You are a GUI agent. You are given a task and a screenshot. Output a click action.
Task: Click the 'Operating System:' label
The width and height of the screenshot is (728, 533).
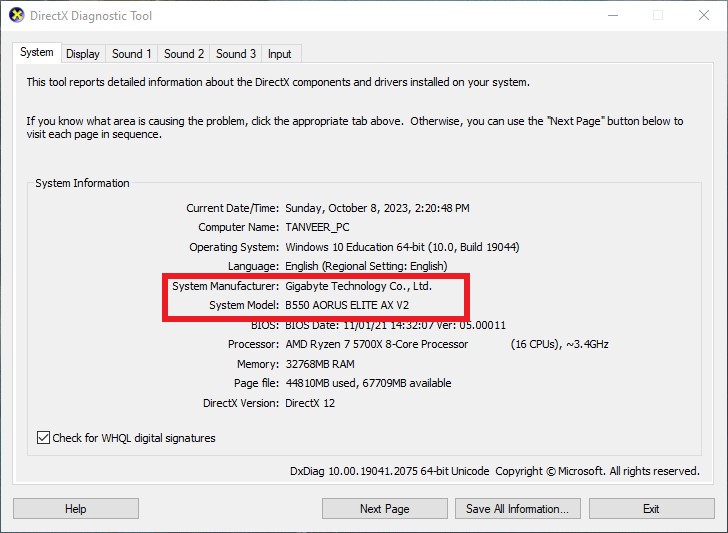coord(234,247)
